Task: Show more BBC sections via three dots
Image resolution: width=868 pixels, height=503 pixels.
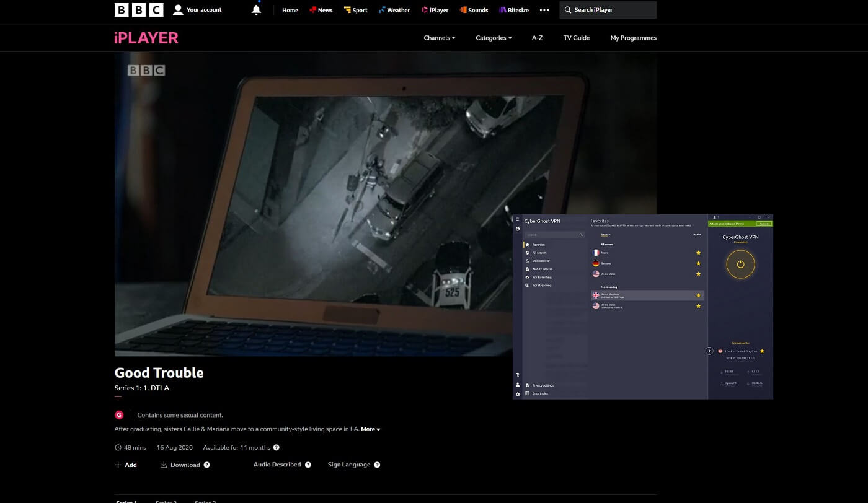Action: pos(544,10)
